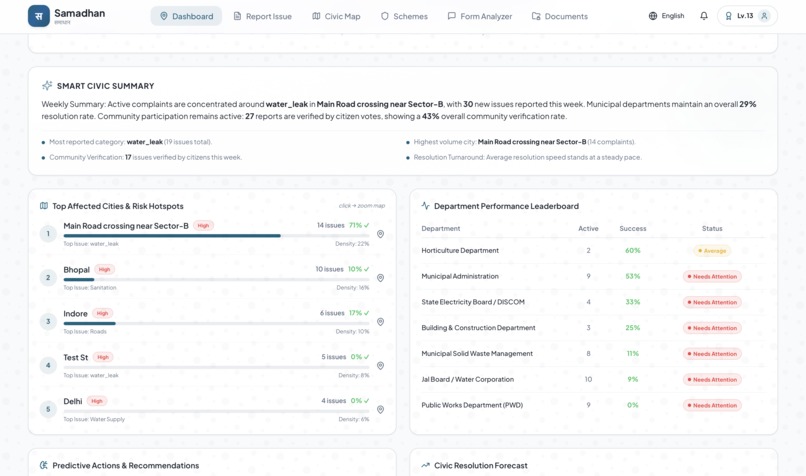The image size is (806, 476).
Task: Click the Indore progress bar
Action: click(x=216, y=323)
